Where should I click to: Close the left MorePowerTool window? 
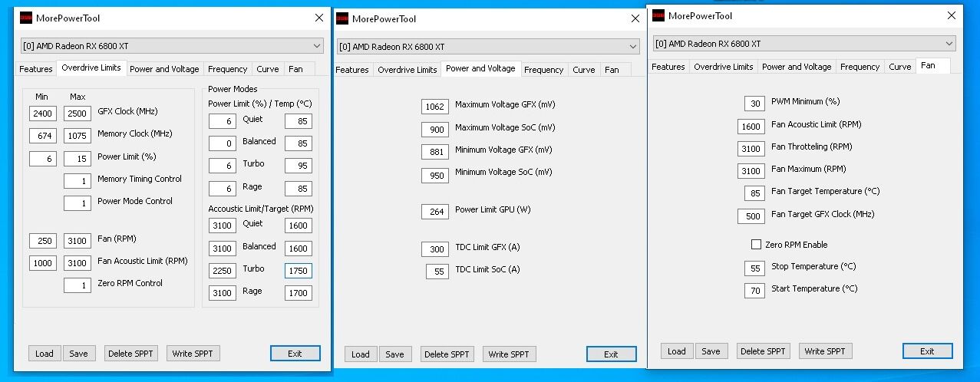click(319, 17)
